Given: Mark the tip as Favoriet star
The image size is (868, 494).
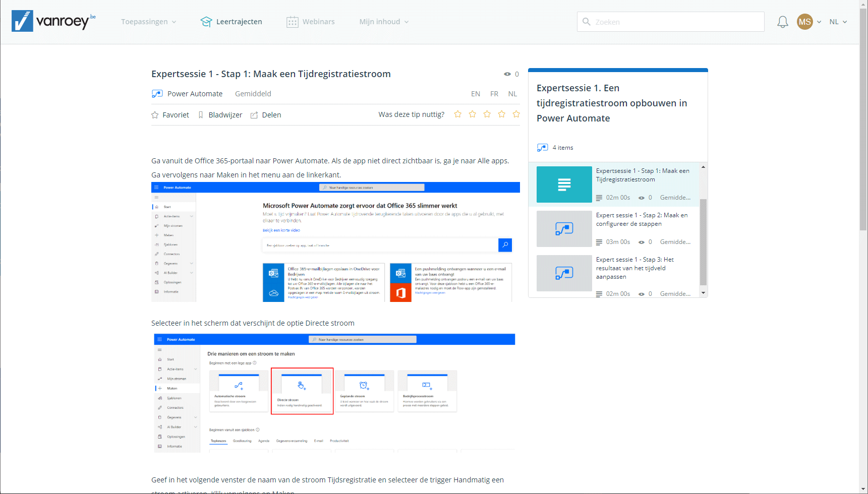Looking at the screenshot, I should pos(155,115).
